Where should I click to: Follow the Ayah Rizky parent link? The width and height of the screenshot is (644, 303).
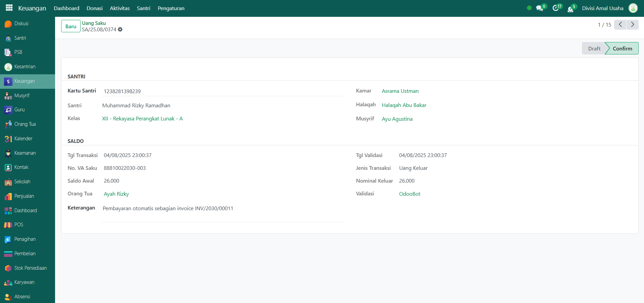(116, 194)
